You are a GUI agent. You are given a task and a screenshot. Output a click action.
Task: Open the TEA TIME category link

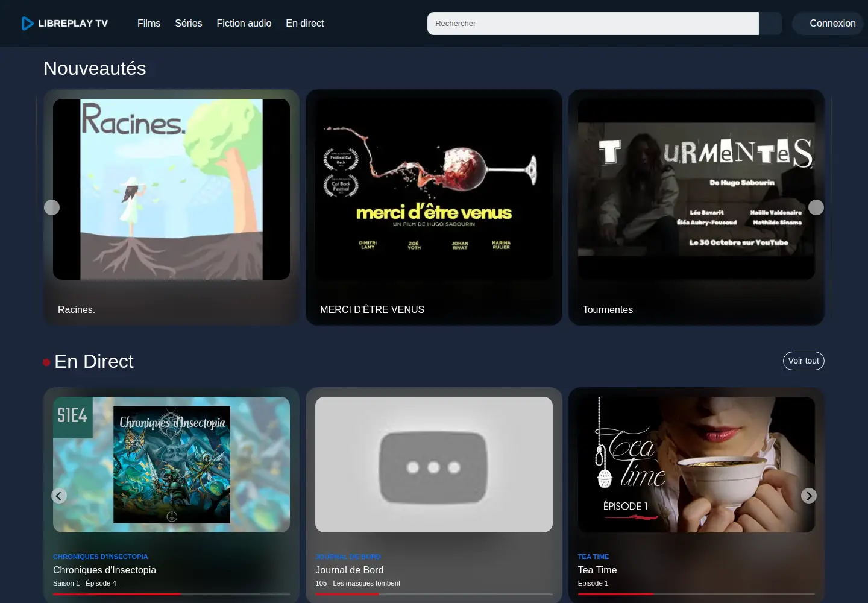click(x=593, y=557)
